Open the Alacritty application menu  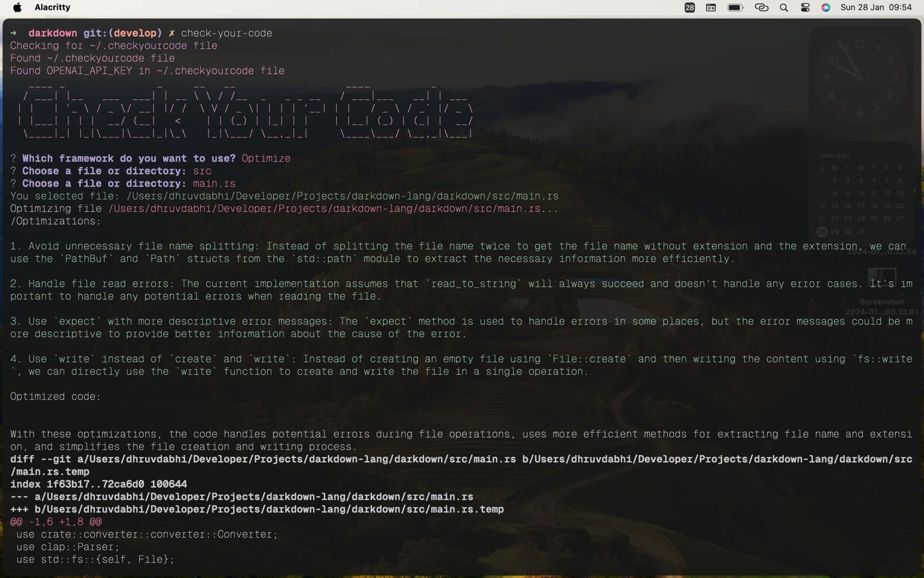(x=53, y=8)
